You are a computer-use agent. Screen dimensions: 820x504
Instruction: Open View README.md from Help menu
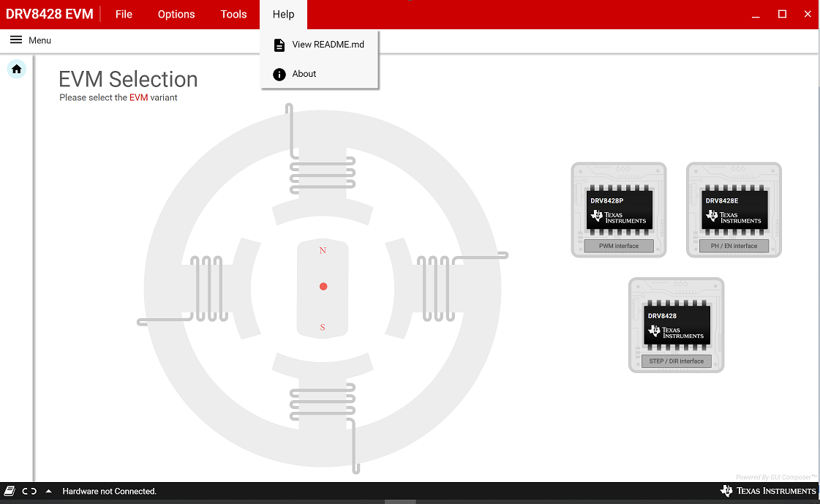click(x=328, y=45)
